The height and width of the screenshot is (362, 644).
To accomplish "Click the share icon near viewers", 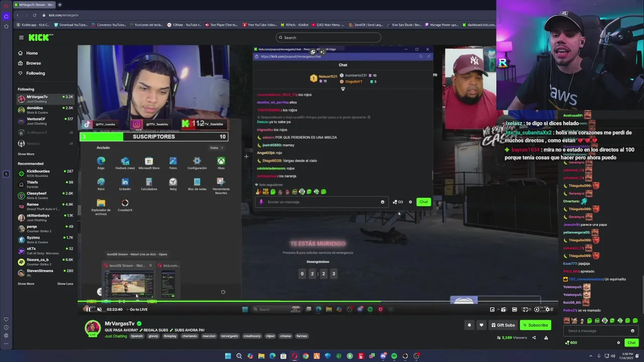I will 534,338.
